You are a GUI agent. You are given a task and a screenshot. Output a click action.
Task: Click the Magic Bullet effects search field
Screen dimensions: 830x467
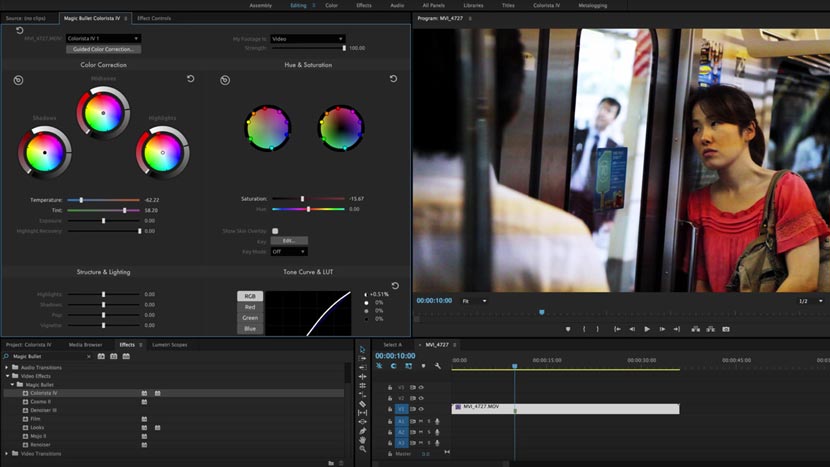[x=48, y=356]
